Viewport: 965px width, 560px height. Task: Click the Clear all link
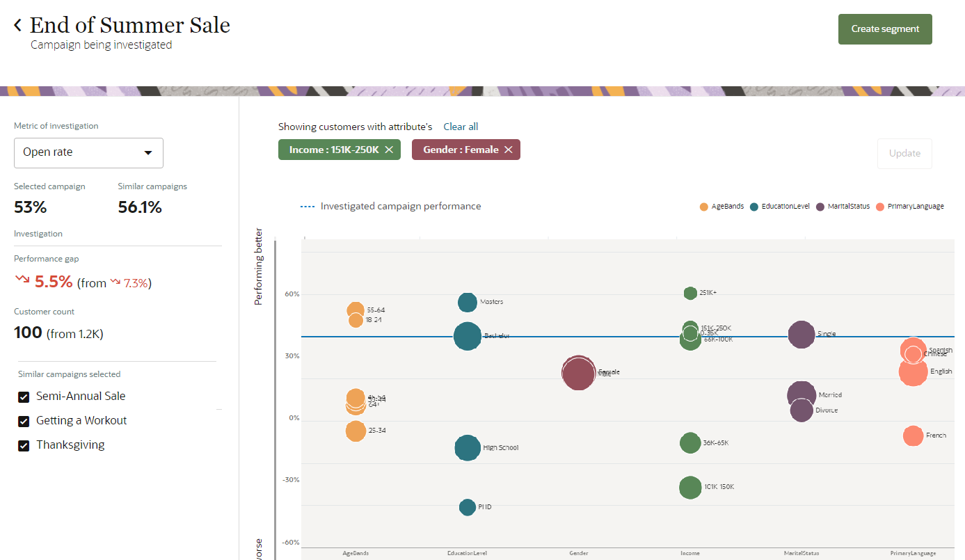point(461,127)
